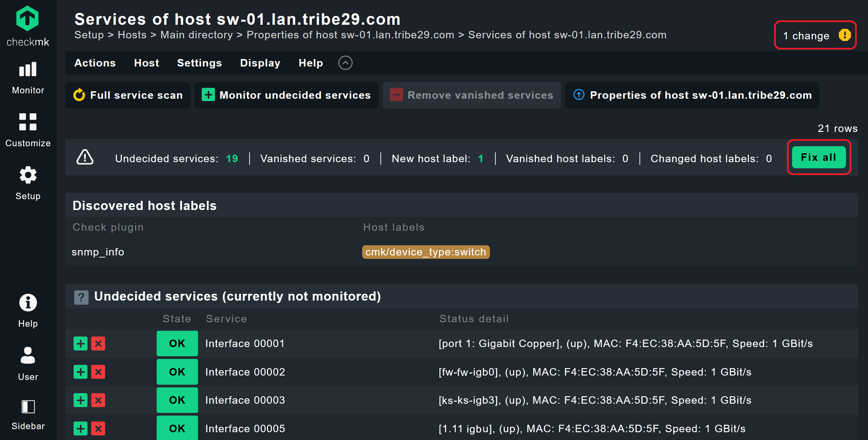Select the Interface 00002 service name
Viewport: 868px width, 440px height.
click(245, 372)
